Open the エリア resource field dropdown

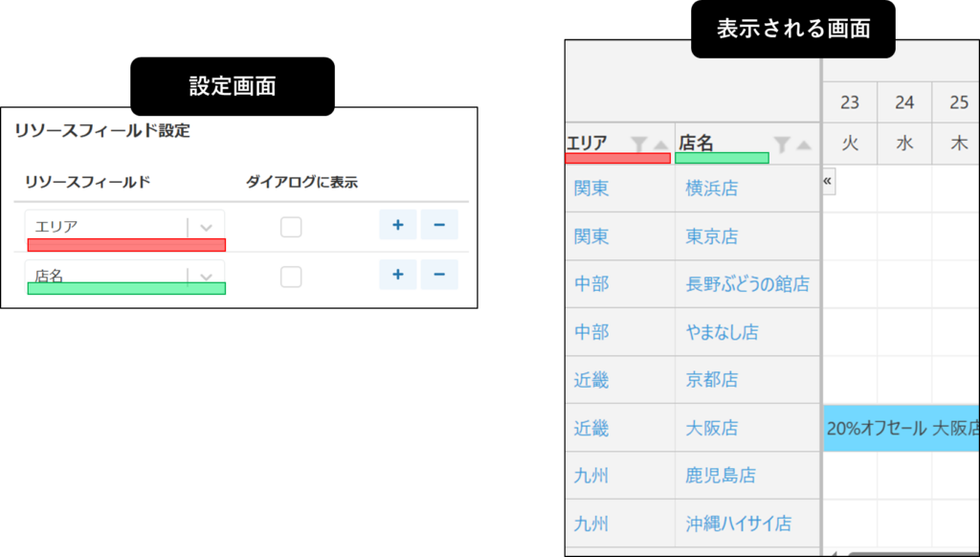(x=206, y=227)
